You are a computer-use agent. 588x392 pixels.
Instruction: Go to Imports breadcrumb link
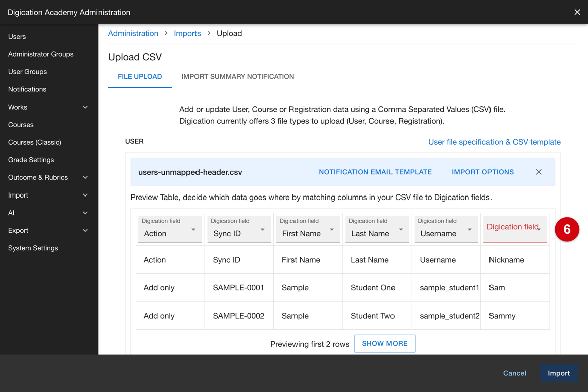187,33
